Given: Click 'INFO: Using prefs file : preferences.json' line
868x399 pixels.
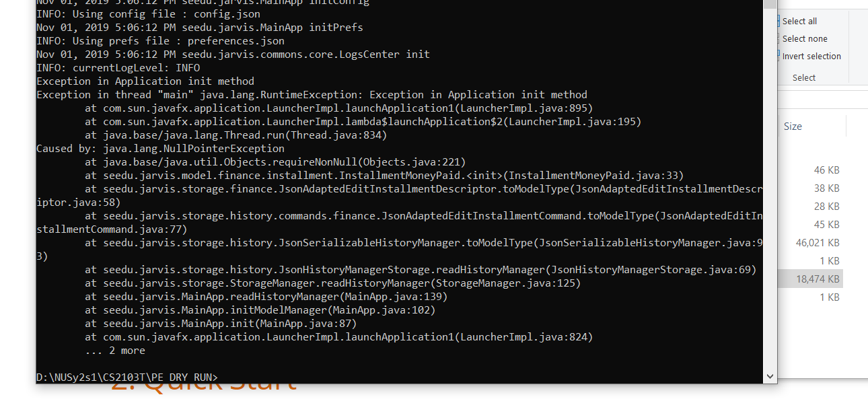Looking at the screenshot, I should pyautogui.click(x=161, y=41).
